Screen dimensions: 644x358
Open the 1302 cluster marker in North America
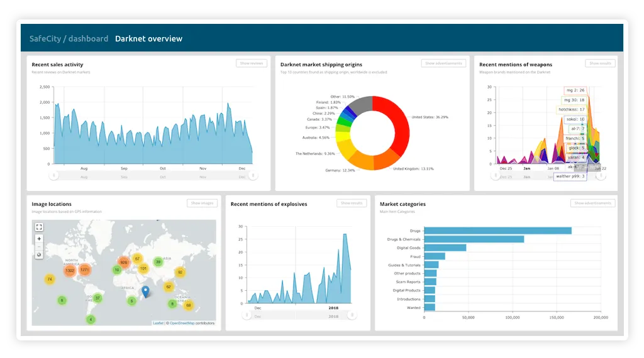point(70,271)
